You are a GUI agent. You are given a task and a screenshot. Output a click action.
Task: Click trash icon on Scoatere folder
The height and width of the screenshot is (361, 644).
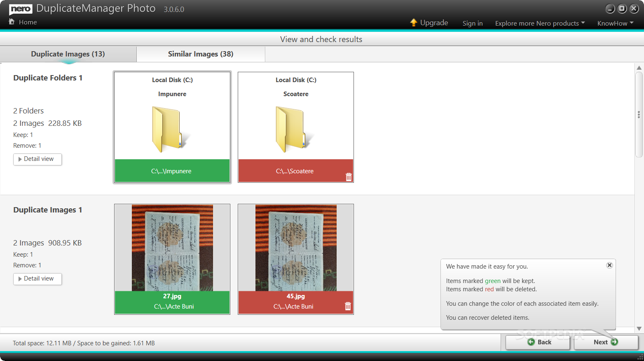point(349,177)
